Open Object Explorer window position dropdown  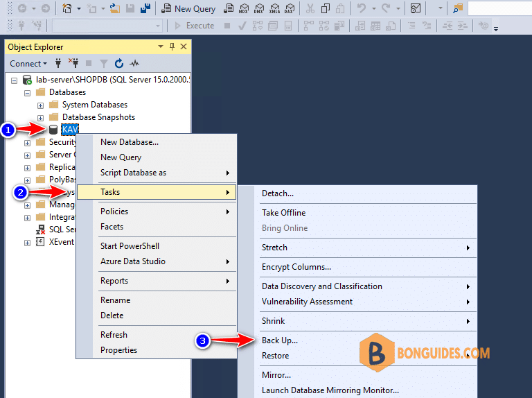coord(161,46)
